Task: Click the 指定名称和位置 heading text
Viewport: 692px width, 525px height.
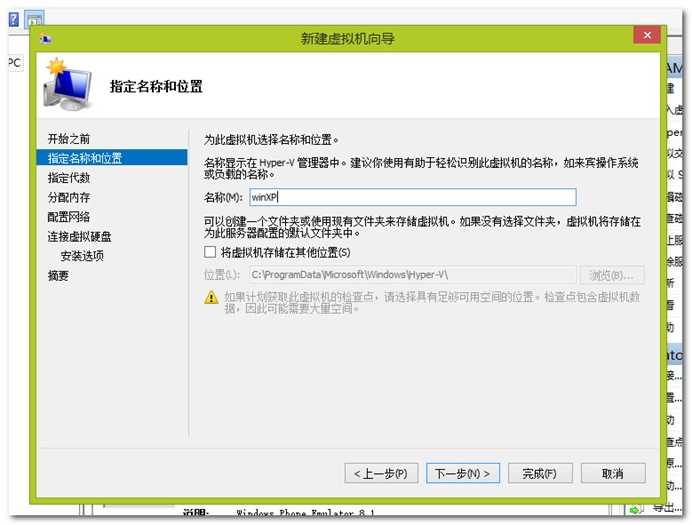Action: pyautogui.click(x=156, y=86)
